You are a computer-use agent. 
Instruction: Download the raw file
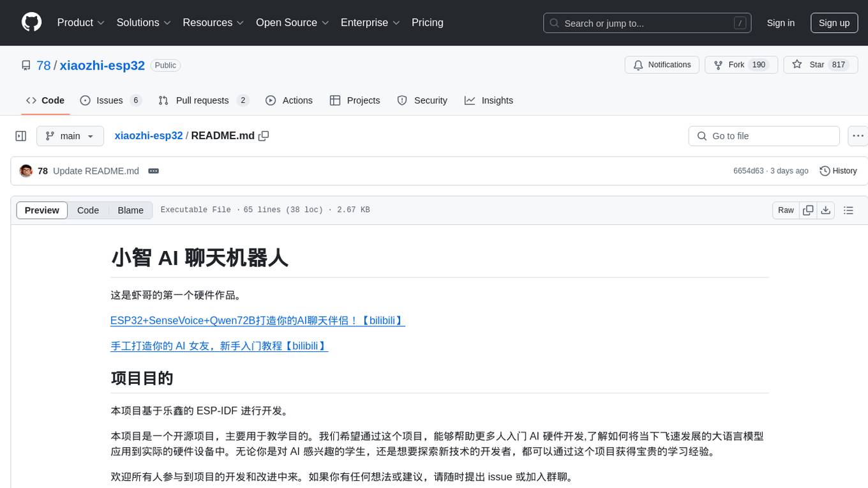click(x=825, y=210)
